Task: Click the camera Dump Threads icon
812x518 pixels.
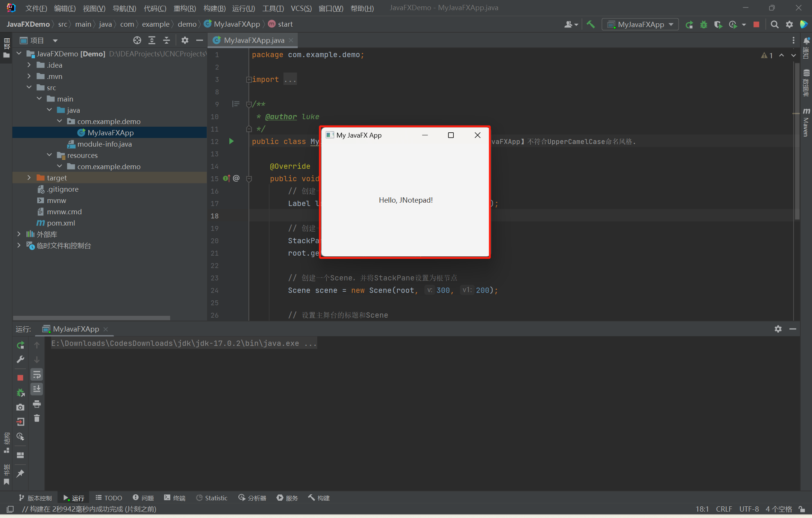Action: [x=21, y=407]
